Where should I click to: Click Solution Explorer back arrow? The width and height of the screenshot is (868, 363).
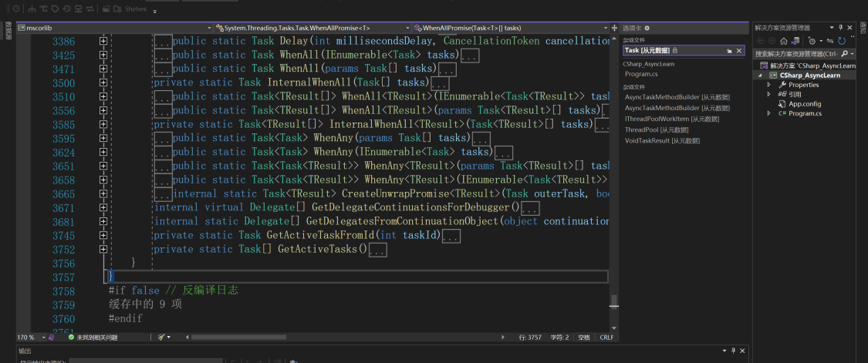click(x=760, y=41)
